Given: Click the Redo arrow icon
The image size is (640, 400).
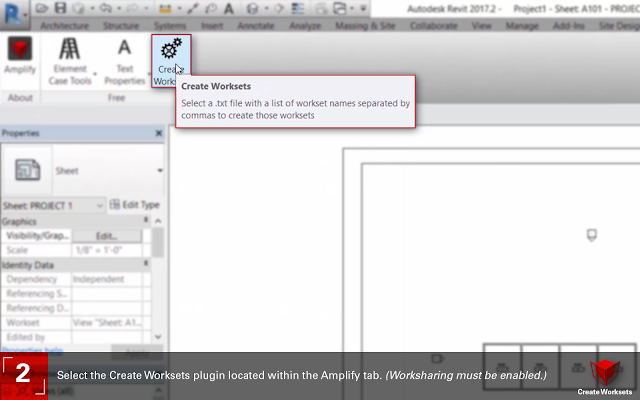Looking at the screenshot, I should coord(131,8).
